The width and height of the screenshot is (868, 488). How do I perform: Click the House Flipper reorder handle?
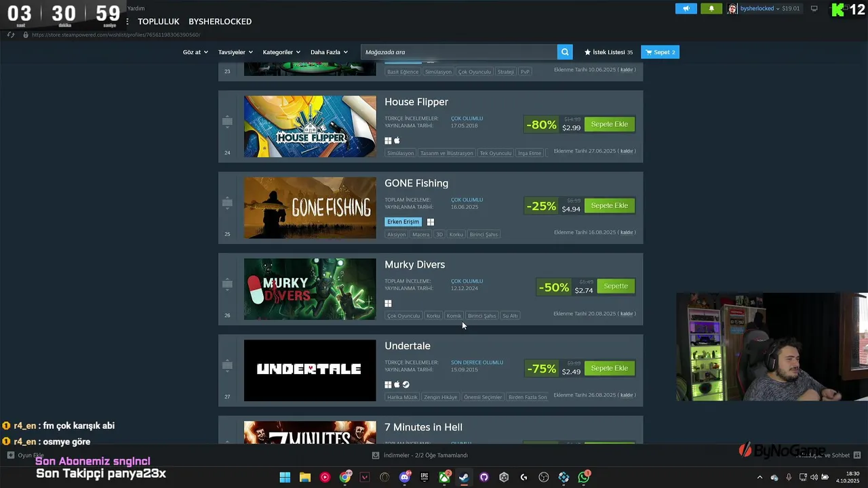(x=227, y=121)
